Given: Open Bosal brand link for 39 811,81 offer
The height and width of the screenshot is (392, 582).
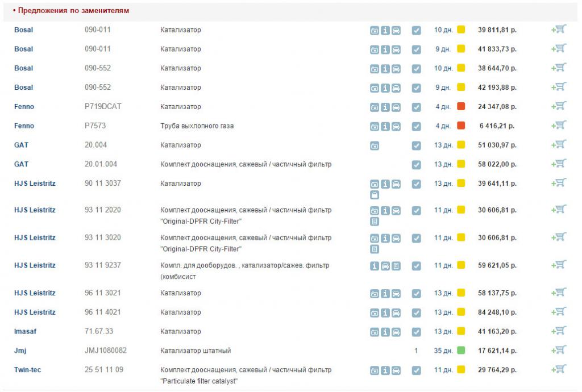Looking at the screenshot, I should (x=23, y=30).
